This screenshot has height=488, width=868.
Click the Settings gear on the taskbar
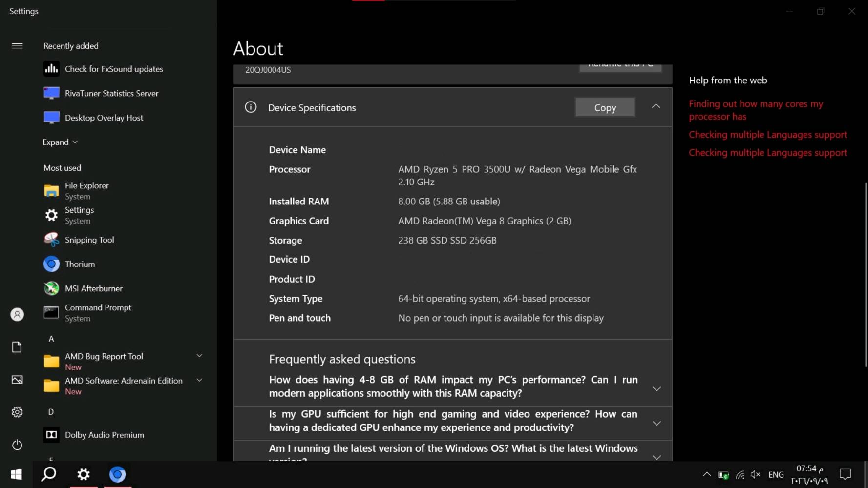[84, 474]
